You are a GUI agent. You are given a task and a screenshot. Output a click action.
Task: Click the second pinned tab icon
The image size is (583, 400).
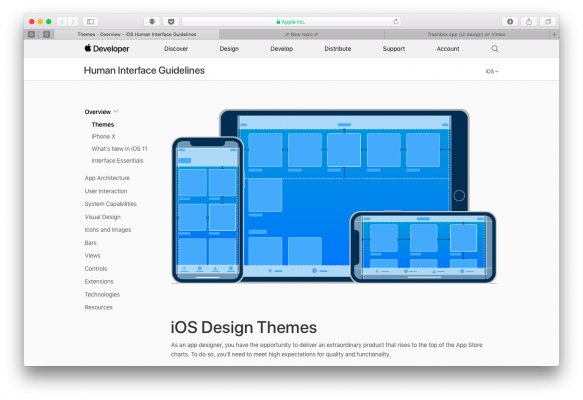tap(46, 34)
